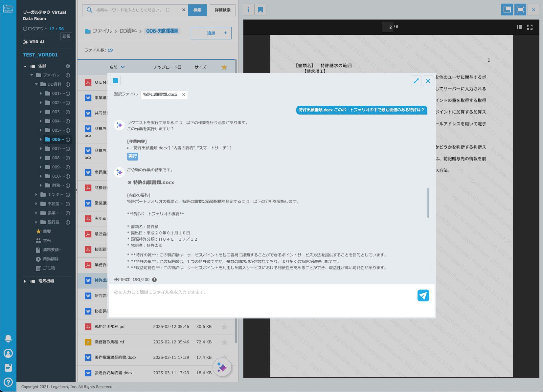
Task: Open the 著作権譲渡契約書.docx file
Action: click(116, 358)
